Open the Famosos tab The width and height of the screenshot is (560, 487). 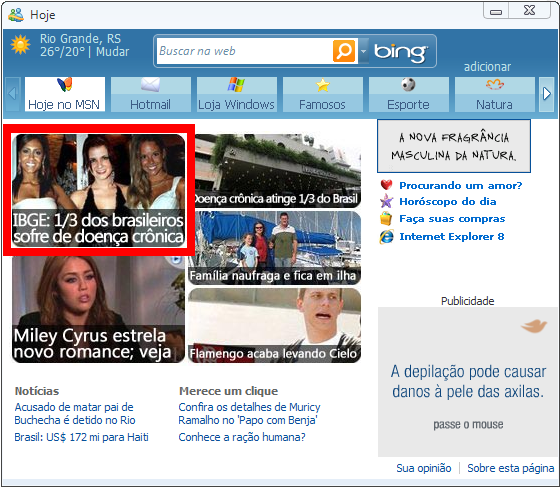[323, 94]
